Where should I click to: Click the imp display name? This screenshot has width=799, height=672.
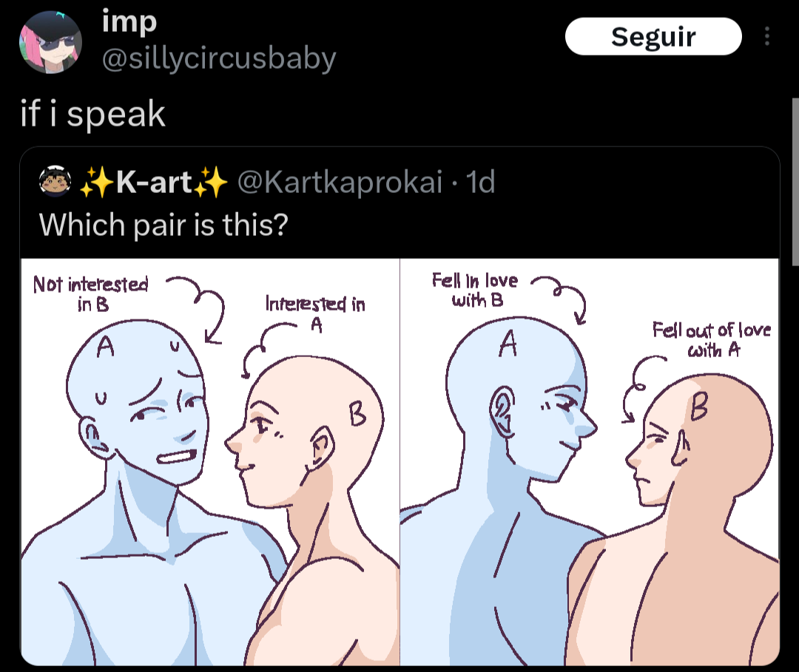click(129, 22)
